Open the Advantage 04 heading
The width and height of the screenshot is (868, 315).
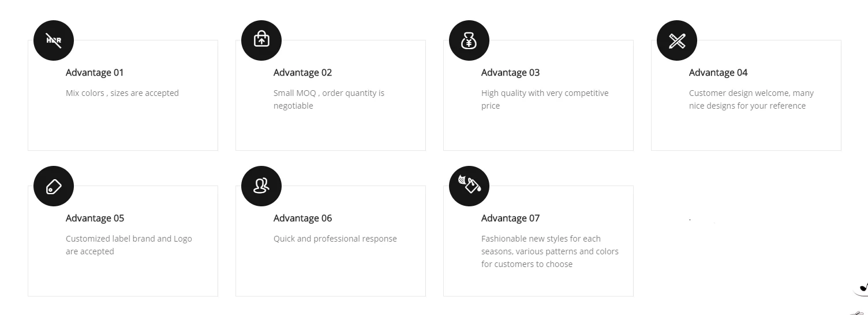[x=718, y=73]
